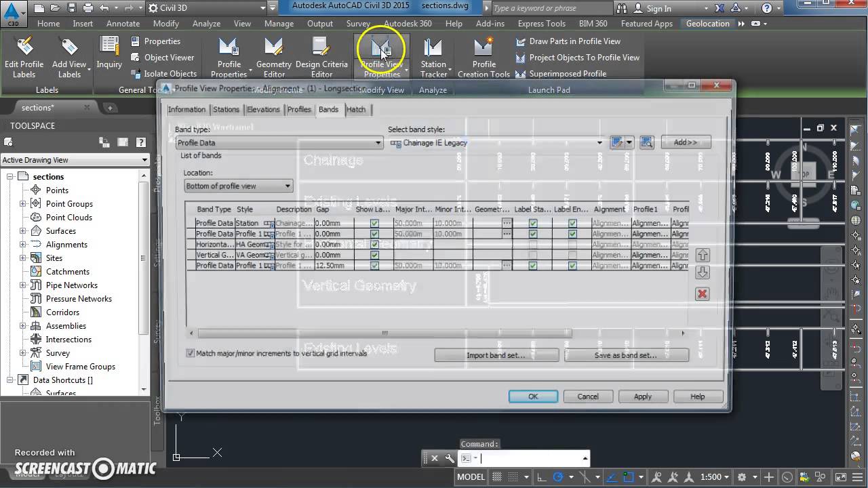Image resolution: width=868 pixels, height=488 pixels.
Task: Open the Object Viewer
Action: click(x=162, y=58)
